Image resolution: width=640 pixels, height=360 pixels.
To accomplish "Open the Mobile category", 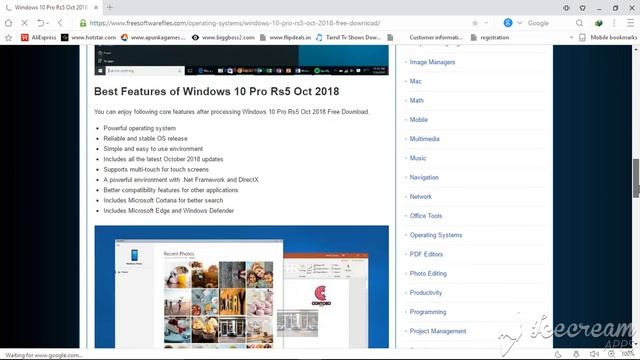I will click(419, 120).
